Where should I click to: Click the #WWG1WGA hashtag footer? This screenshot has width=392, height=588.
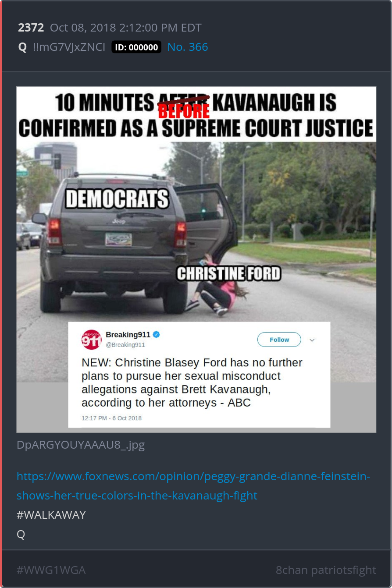51,570
